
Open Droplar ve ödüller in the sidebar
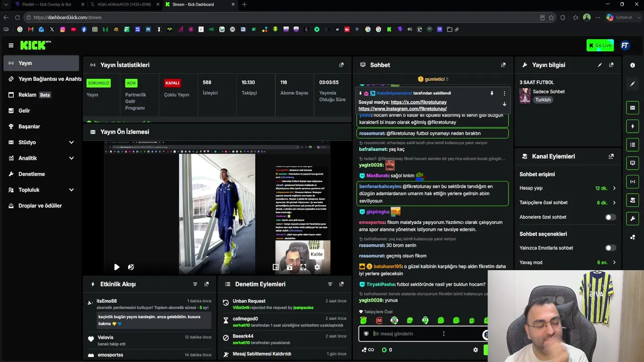(x=41, y=206)
